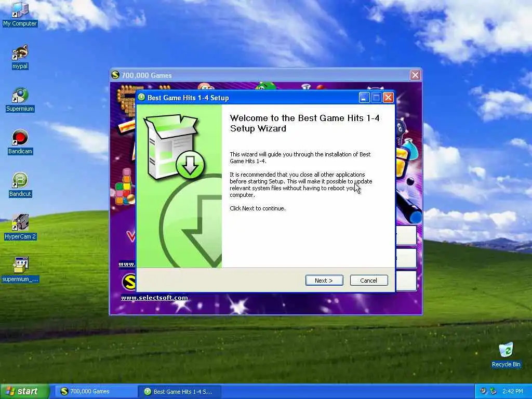Click the Next button in the setup wizard
Viewport: 532px width, 399px height.
pyautogui.click(x=324, y=280)
